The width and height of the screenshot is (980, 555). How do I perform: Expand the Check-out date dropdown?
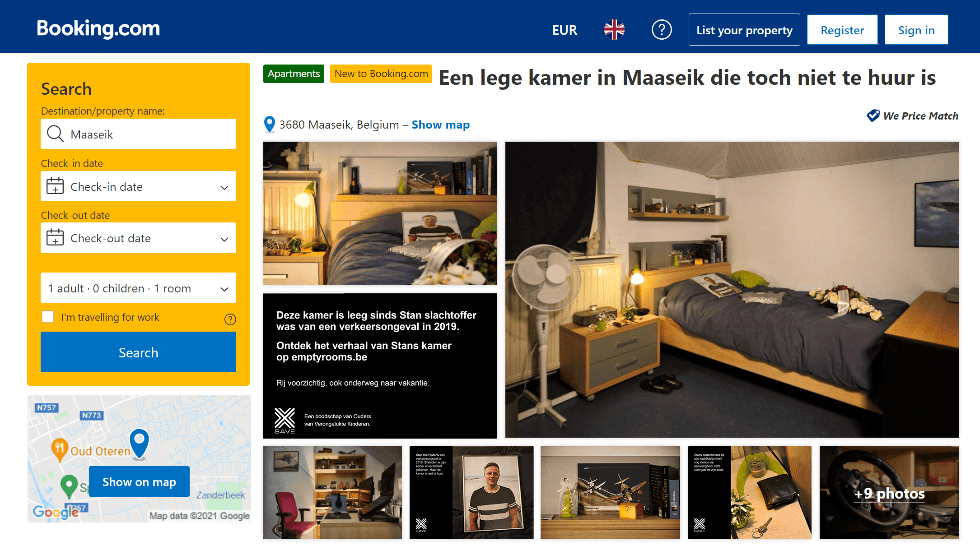(x=138, y=238)
